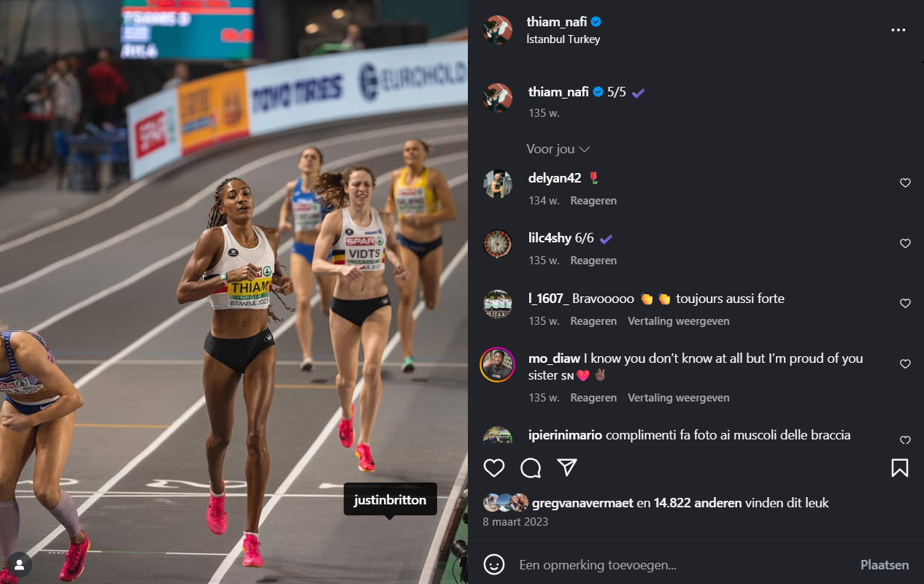View the '14.822 anderen' likes list
The image size is (924, 584).
point(698,503)
